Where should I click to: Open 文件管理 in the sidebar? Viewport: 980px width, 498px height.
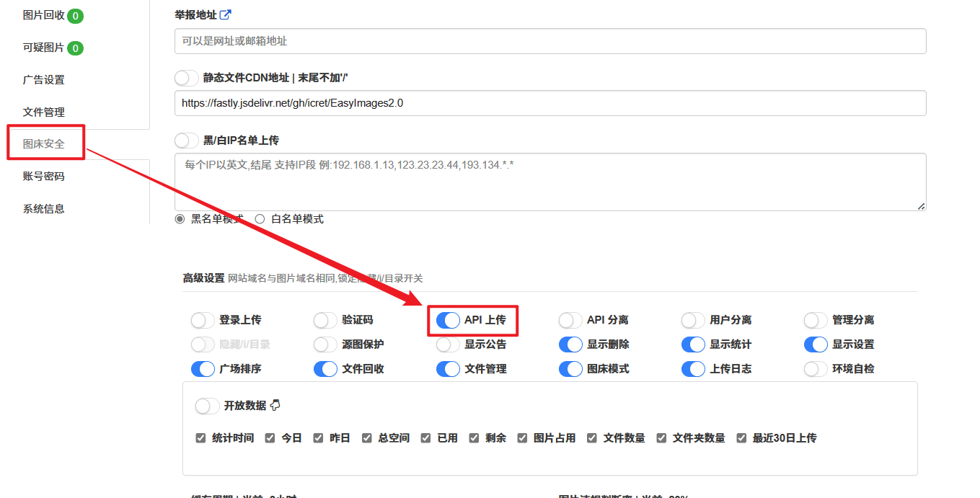[44, 112]
